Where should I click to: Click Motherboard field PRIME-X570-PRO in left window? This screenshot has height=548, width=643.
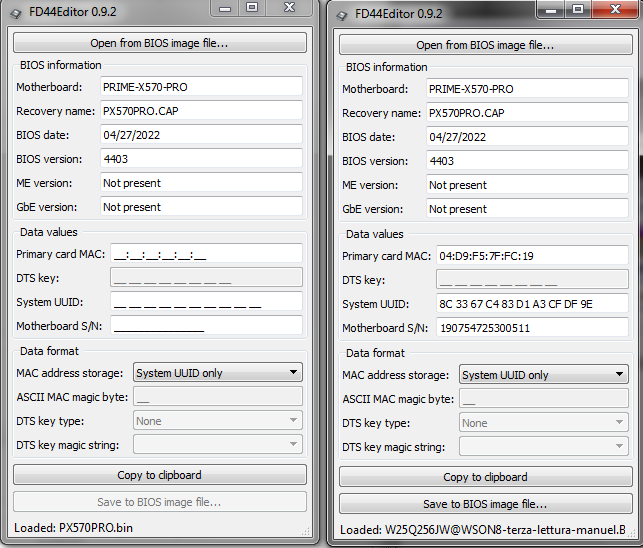tap(201, 87)
